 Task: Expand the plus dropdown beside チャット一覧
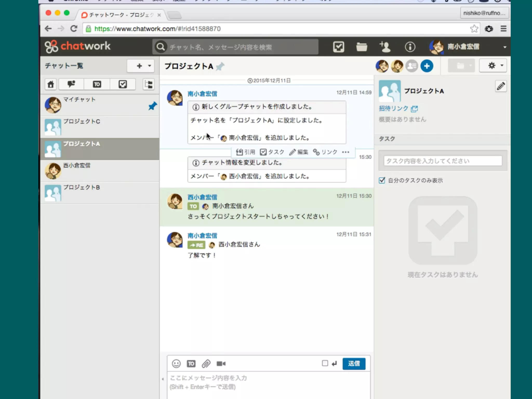pyautogui.click(x=141, y=66)
